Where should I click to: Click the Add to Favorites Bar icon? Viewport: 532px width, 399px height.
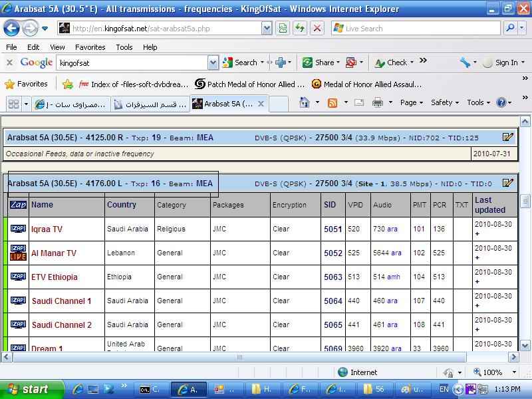[x=68, y=84]
